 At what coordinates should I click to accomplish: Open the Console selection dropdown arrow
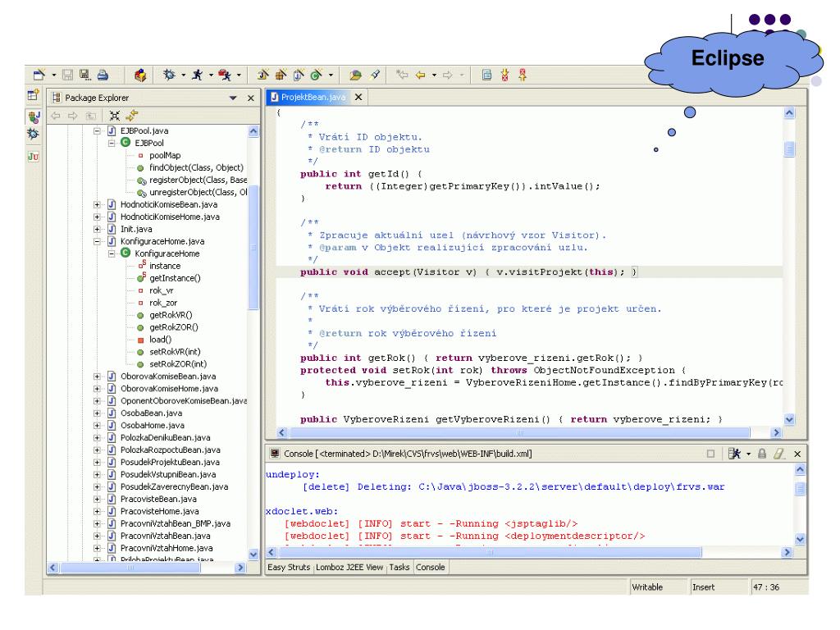point(748,454)
